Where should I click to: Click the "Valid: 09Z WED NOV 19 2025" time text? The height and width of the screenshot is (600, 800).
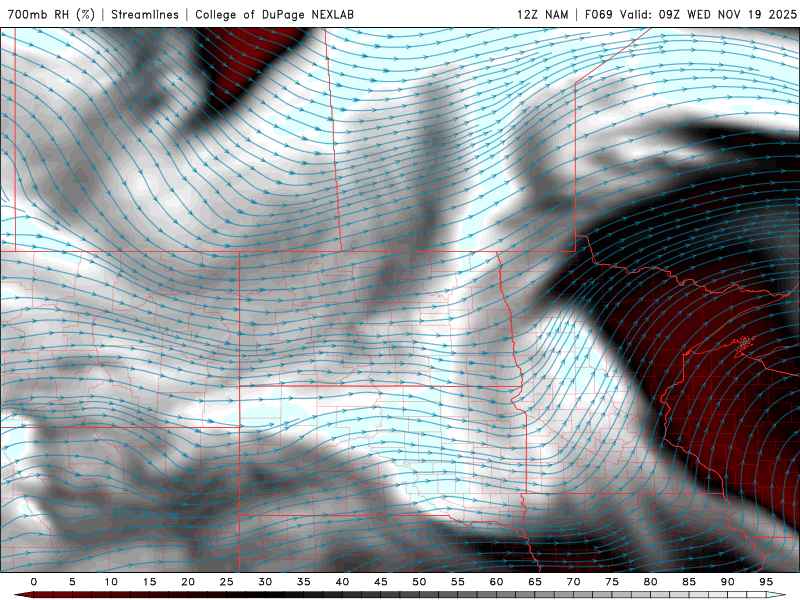(x=708, y=14)
